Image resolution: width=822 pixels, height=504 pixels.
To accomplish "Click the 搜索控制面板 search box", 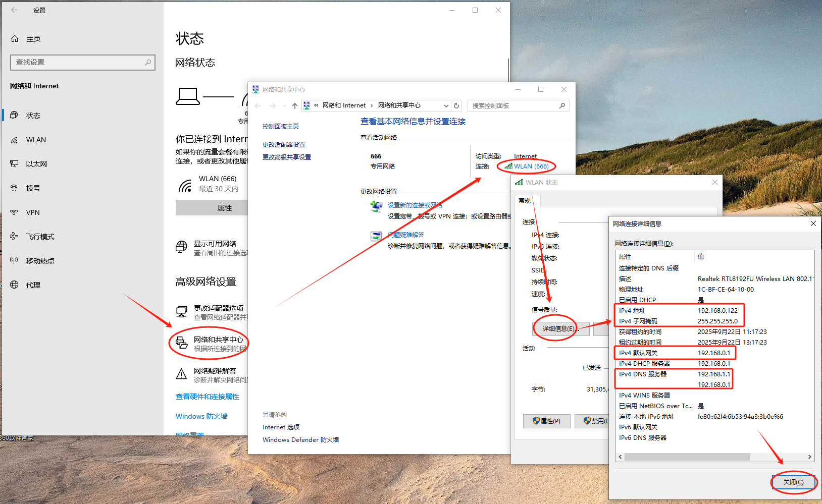I will pyautogui.click(x=514, y=105).
